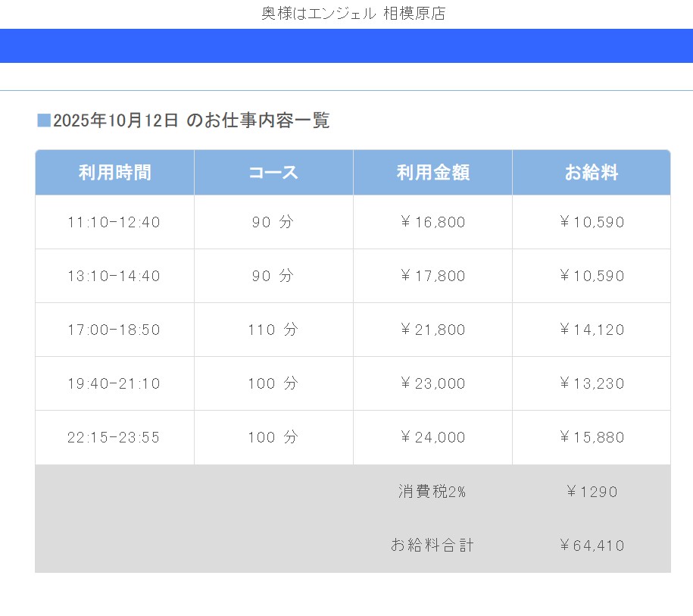693x616 pixels.
Task: Select the 11:10-12:40 time cell
Action: pos(114,223)
